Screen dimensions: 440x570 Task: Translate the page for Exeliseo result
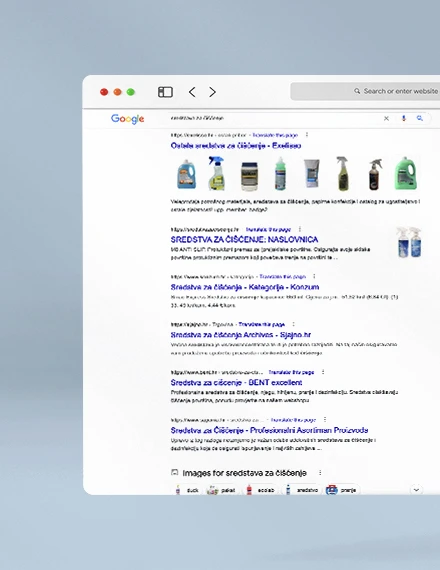pos(275,135)
